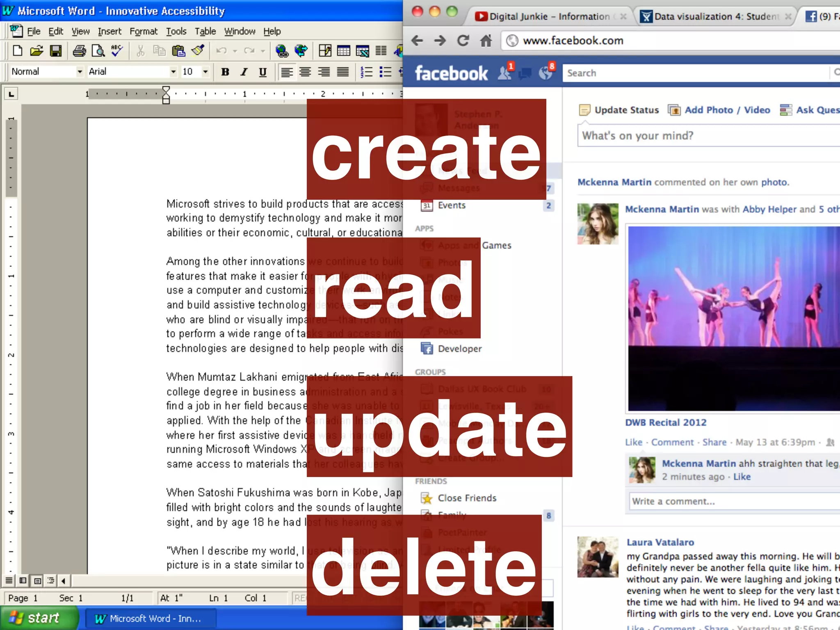The image size is (840, 630).
Task: Click Add Photo / Video link
Action: click(x=719, y=110)
